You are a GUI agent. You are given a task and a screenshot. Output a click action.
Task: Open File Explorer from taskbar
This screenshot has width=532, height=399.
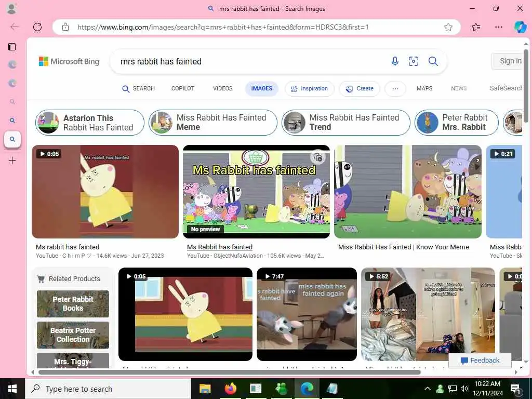205,389
